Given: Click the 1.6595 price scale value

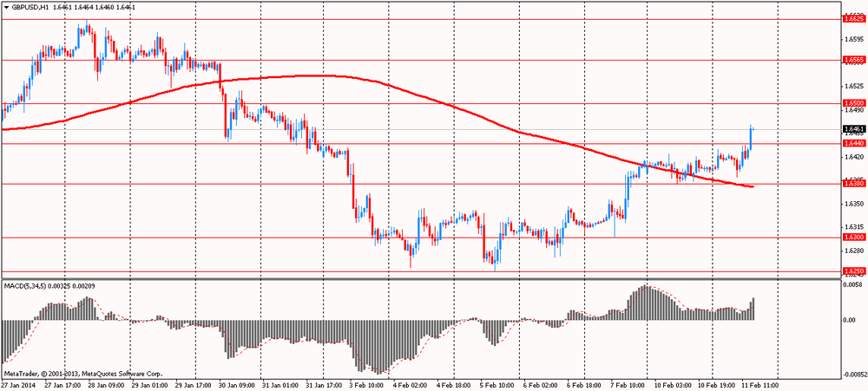Looking at the screenshot, I should coord(853,39).
